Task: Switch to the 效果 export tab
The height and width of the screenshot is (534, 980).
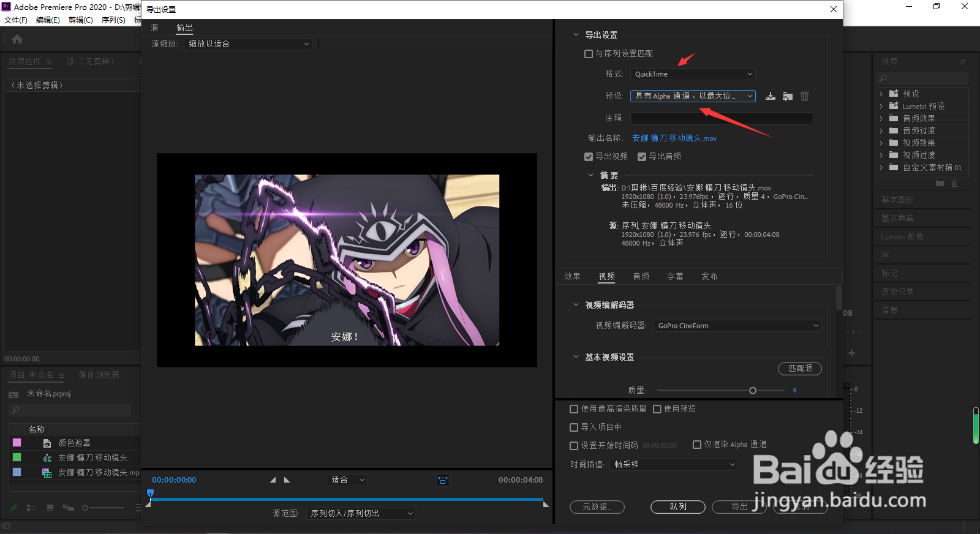Action: pyautogui.click(x=573, y=277)
